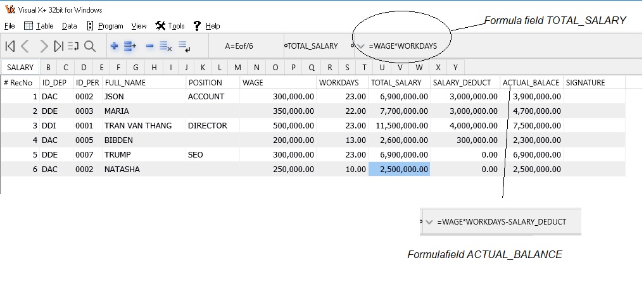Select the MARIA name cell

tap(144, 111)
